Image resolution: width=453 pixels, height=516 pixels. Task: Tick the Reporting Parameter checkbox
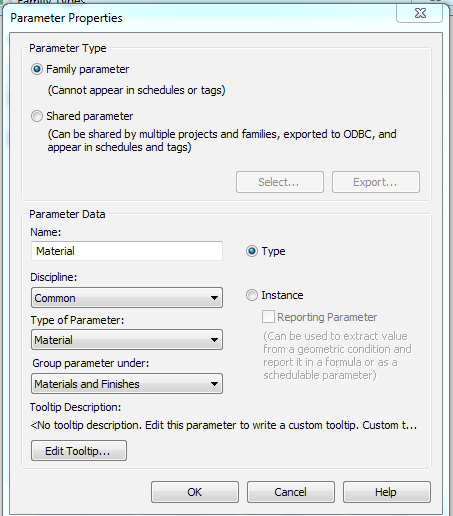tap(268, 317)
